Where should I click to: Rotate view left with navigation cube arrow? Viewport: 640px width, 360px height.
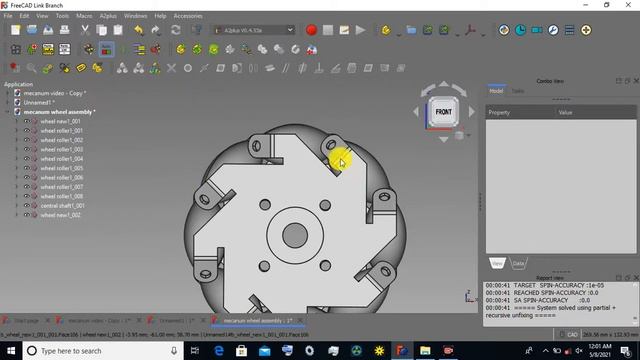click(x=416, y=111)
